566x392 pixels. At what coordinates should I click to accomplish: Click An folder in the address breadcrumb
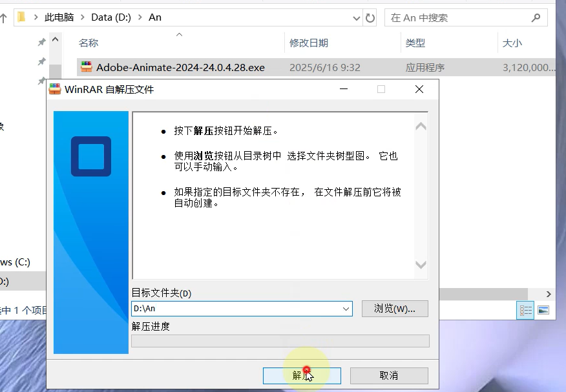pyautogui.click(x=155, y=17)
